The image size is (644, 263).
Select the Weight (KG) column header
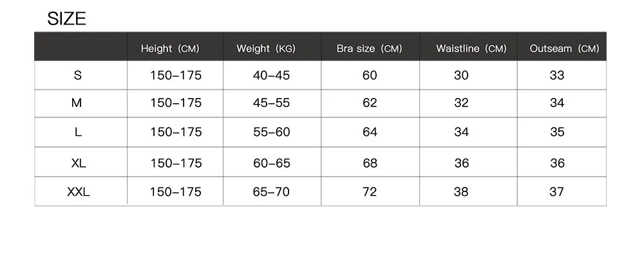265,49
